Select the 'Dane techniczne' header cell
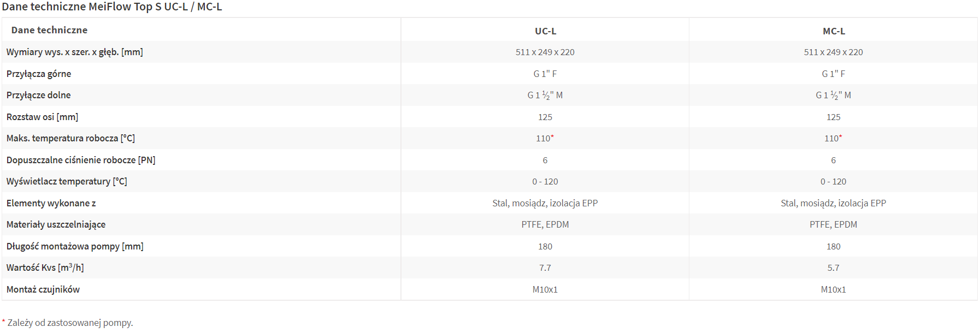980x333 pixels. point(49,30)
